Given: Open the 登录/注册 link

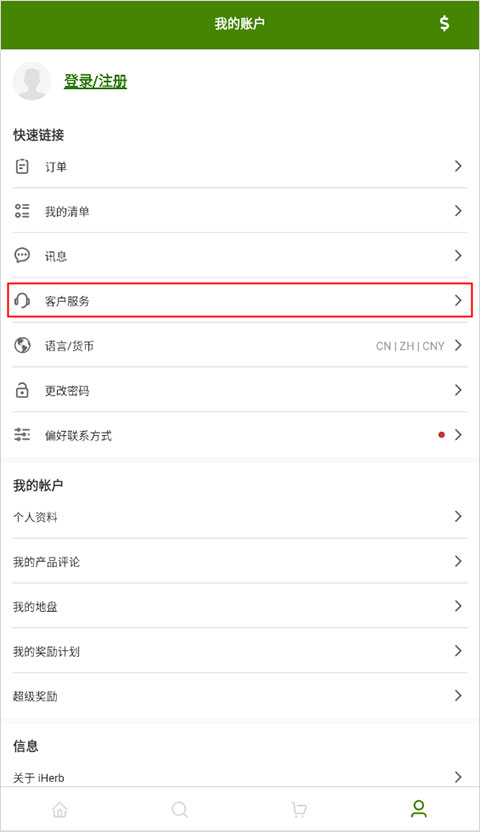Looking at the screenshot, I should [95, 81].
